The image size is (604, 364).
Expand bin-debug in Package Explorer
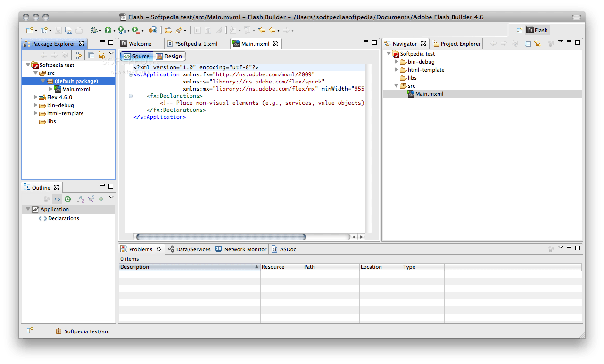[35, 105]
